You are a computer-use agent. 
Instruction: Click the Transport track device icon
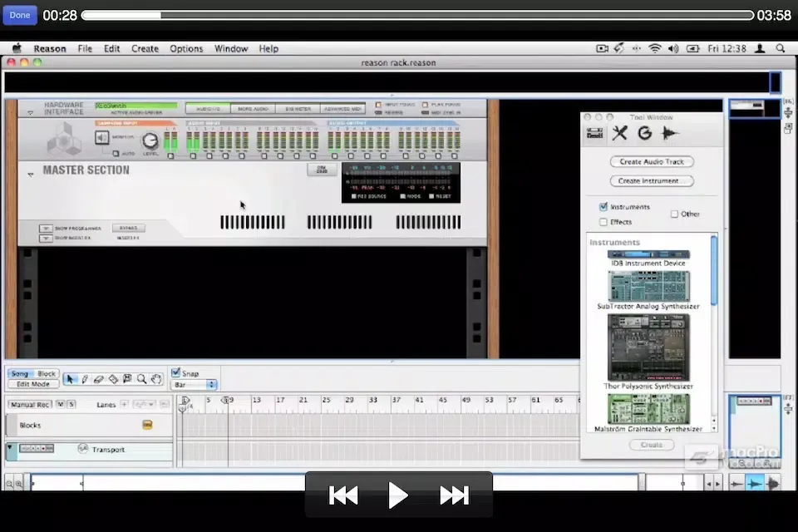[36, 449]
